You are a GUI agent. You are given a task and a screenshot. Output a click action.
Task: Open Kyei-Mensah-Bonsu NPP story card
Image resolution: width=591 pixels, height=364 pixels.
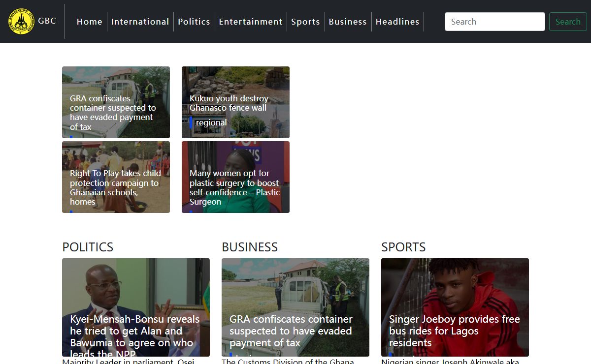coord(136,307)
